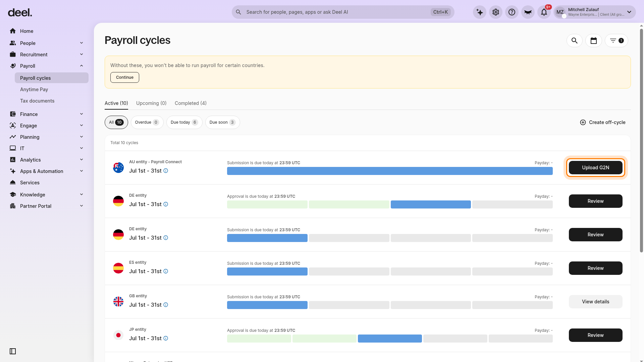Screen dimensions: 644x362
Task: Click Review for the ES entity
Action: coord(596,268)
